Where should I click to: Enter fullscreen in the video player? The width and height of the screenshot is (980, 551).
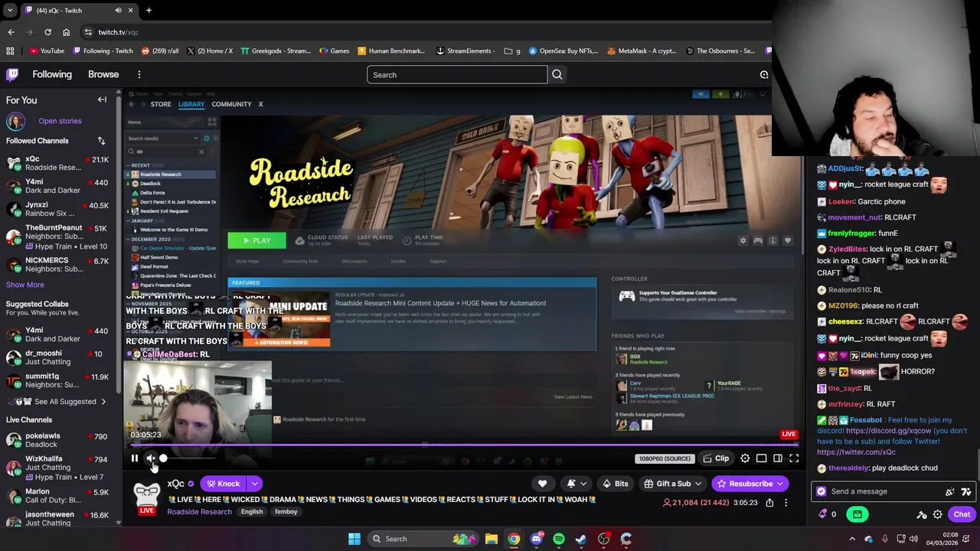[794, 458]
